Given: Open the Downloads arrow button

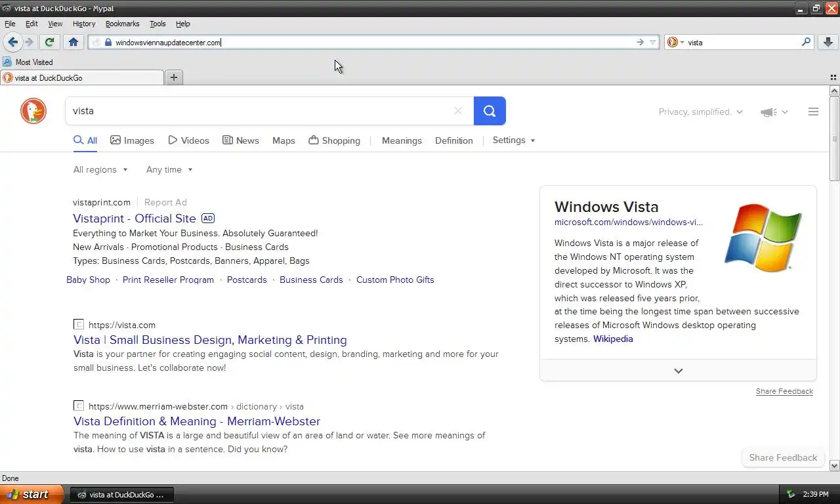Looking at the screenshot, I should (828, 42).
